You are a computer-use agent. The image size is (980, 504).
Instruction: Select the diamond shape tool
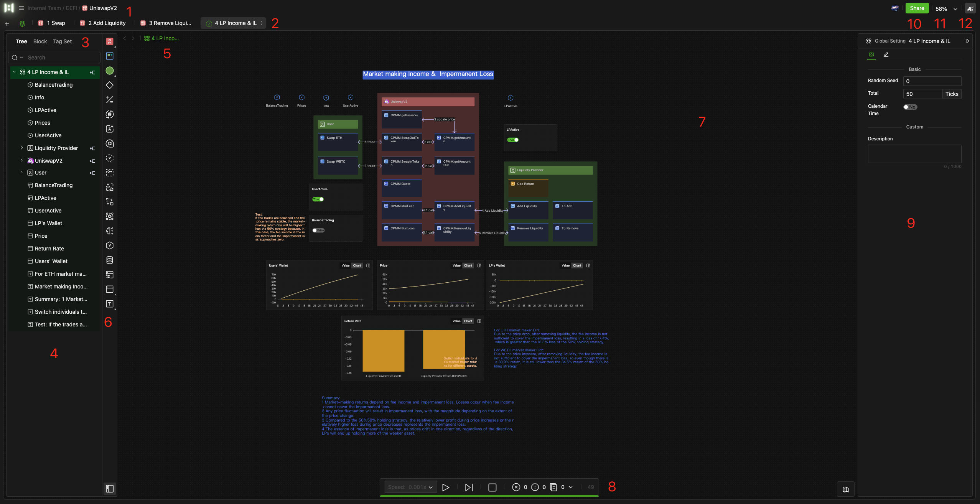(110, 85)
